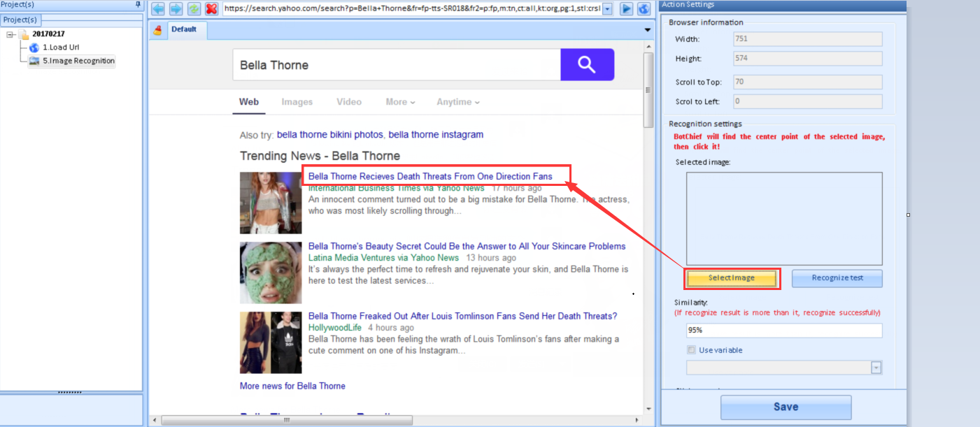This screenshot has height=427, width=980.
Task: Switch to the Images search tab
Action: pos(297,102)
